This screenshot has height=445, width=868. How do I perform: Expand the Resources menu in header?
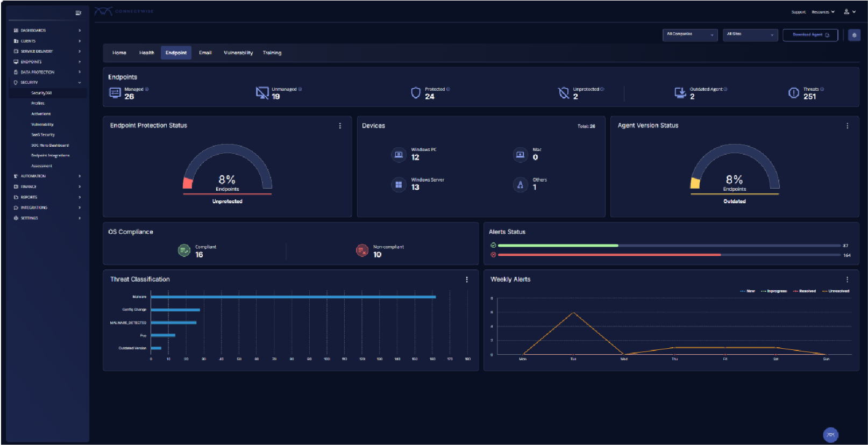823,12
